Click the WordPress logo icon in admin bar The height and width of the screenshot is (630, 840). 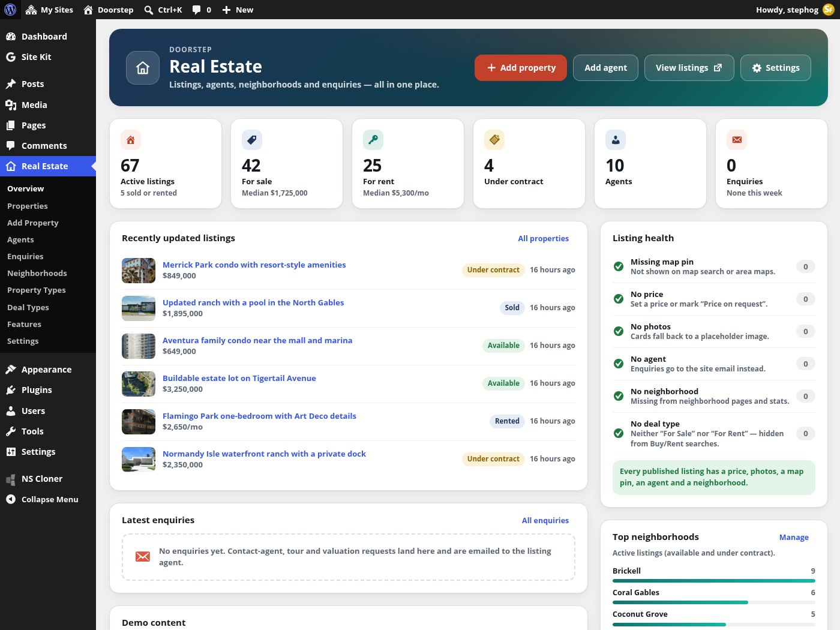[x=10, y=10]
